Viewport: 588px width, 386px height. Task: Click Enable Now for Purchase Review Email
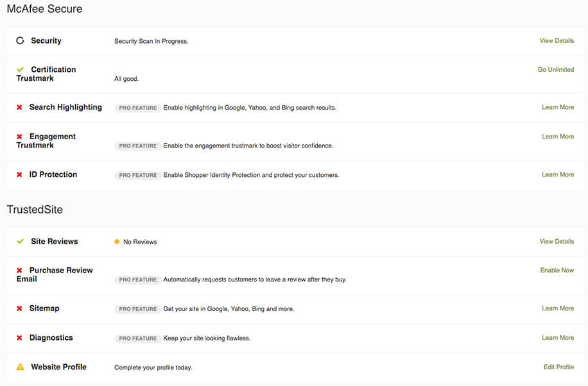tap(557, 270)
